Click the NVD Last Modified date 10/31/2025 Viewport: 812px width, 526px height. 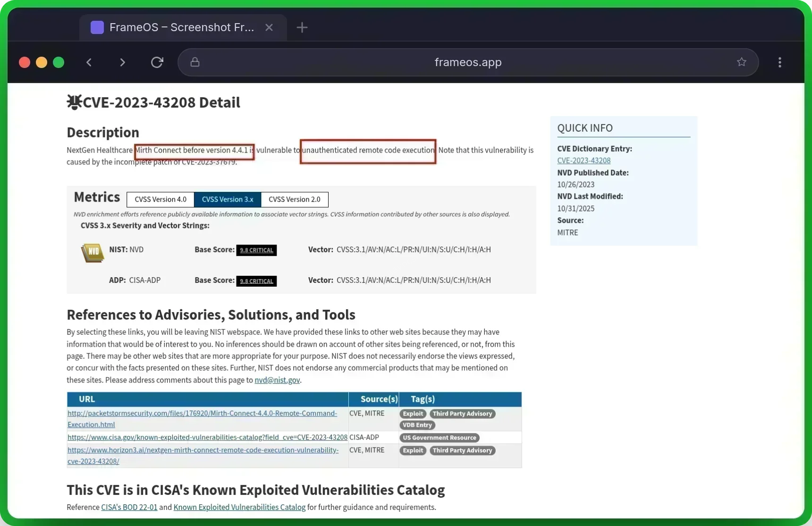coord(575,209)
